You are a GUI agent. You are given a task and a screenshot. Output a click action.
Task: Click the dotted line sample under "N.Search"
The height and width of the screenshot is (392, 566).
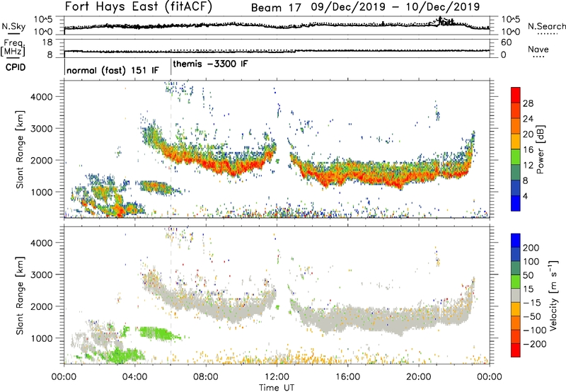[547, 33]
